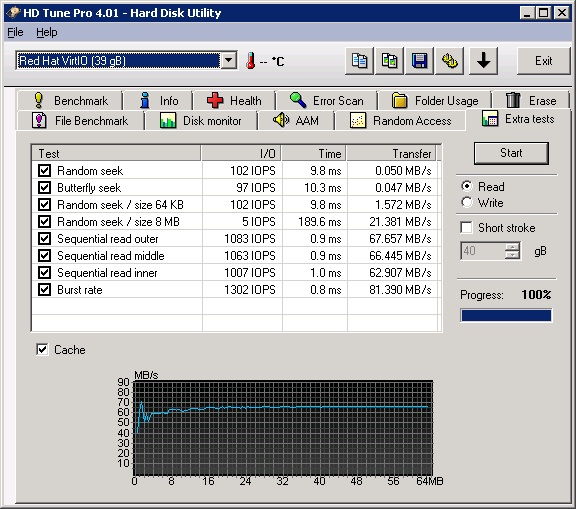
Task: Click the Folder Usage folder icon
Action: tap(399, 100)
